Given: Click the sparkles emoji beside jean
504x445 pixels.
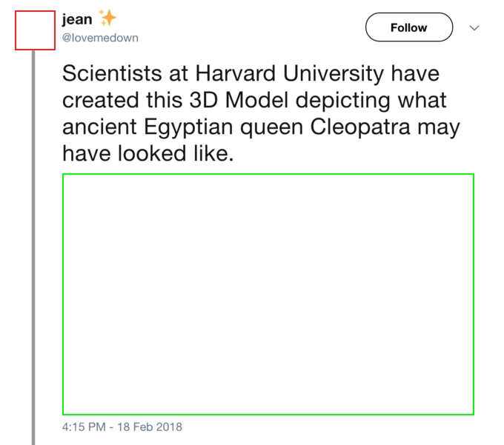Looking at the screenshot, I should tap(107, 18).
